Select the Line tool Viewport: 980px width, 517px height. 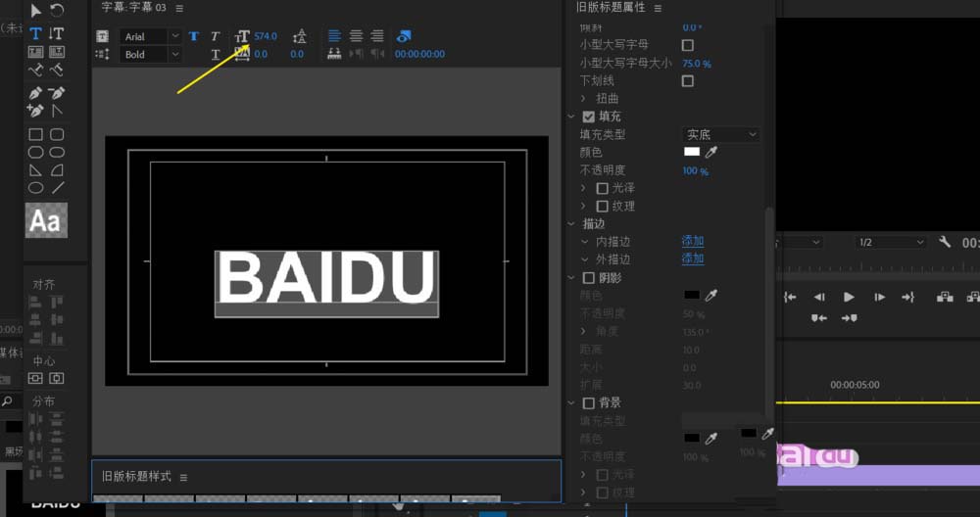(58, 188)
